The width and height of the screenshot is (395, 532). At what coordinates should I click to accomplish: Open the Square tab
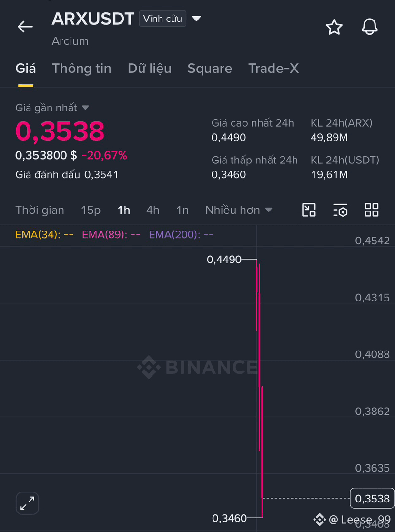(210, 69)
